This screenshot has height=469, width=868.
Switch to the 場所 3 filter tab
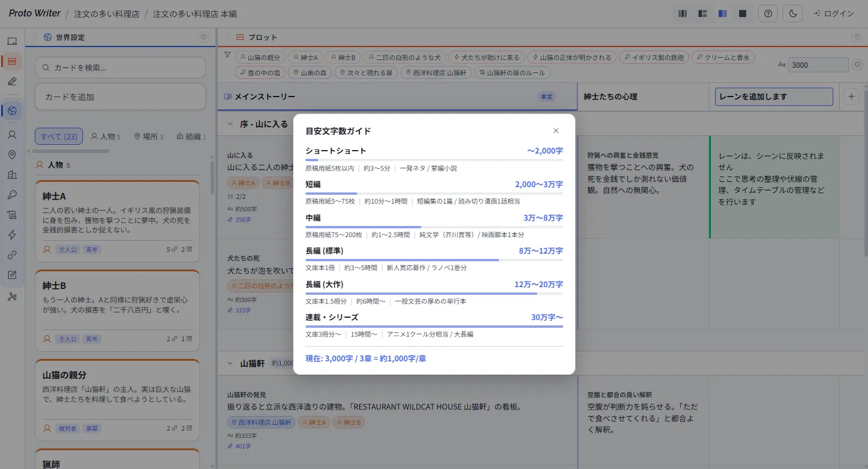pyautogui.click(x=148, y=136)
